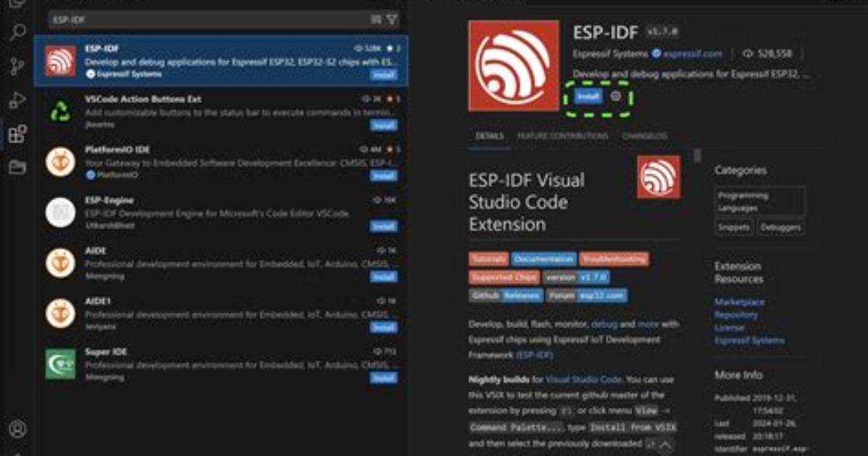Select the Snippets category

(734, 227)
